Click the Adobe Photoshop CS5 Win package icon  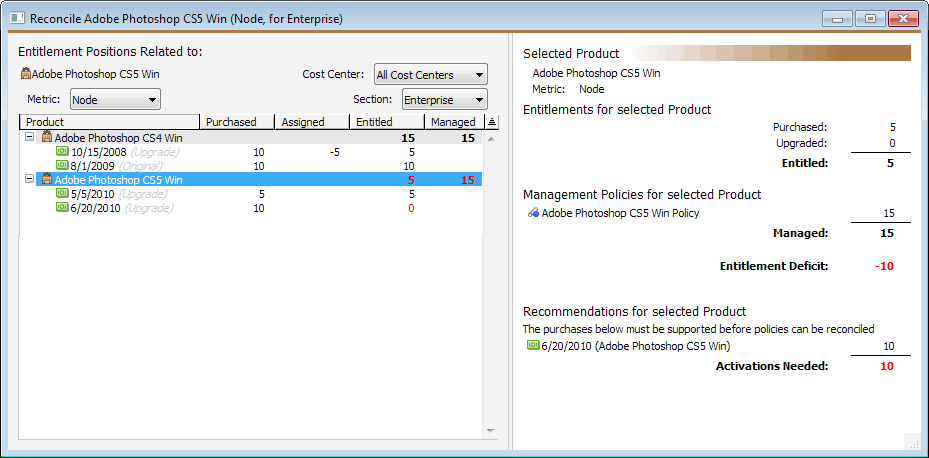click(46, 180)
